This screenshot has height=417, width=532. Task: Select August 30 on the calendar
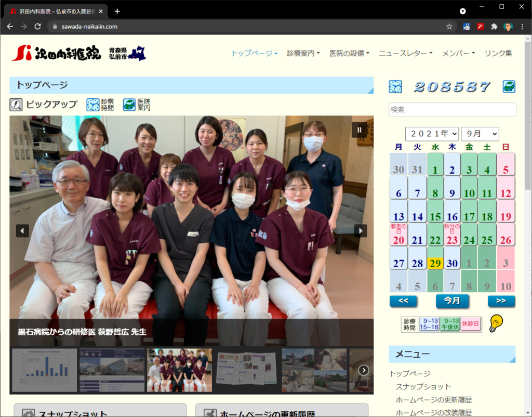[398, 164]
